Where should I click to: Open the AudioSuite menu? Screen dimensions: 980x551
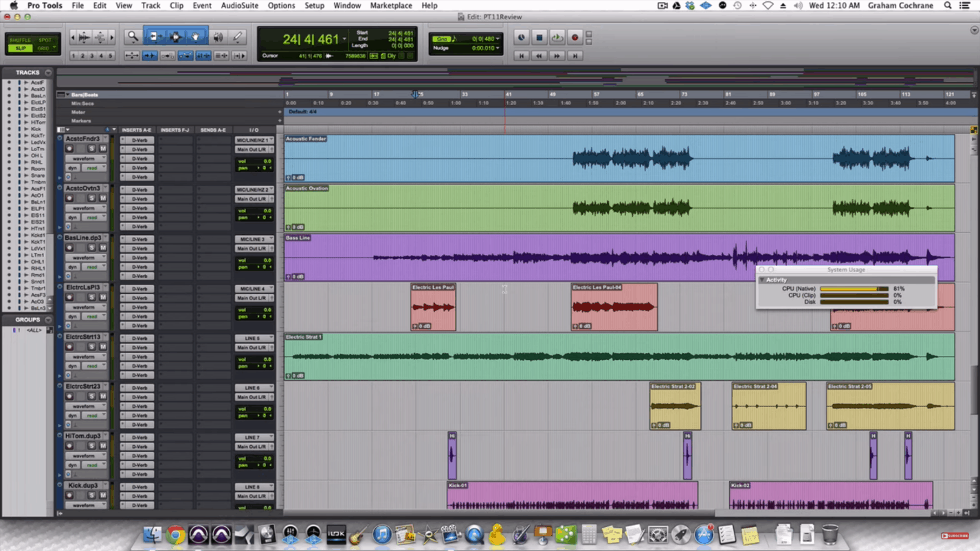click(x=239, y=5)
